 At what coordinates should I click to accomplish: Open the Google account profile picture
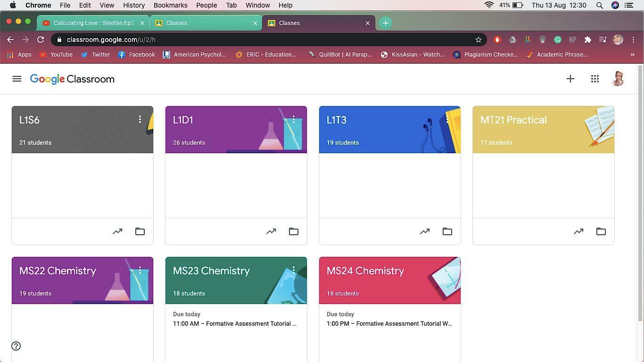[x=618, y=79]
